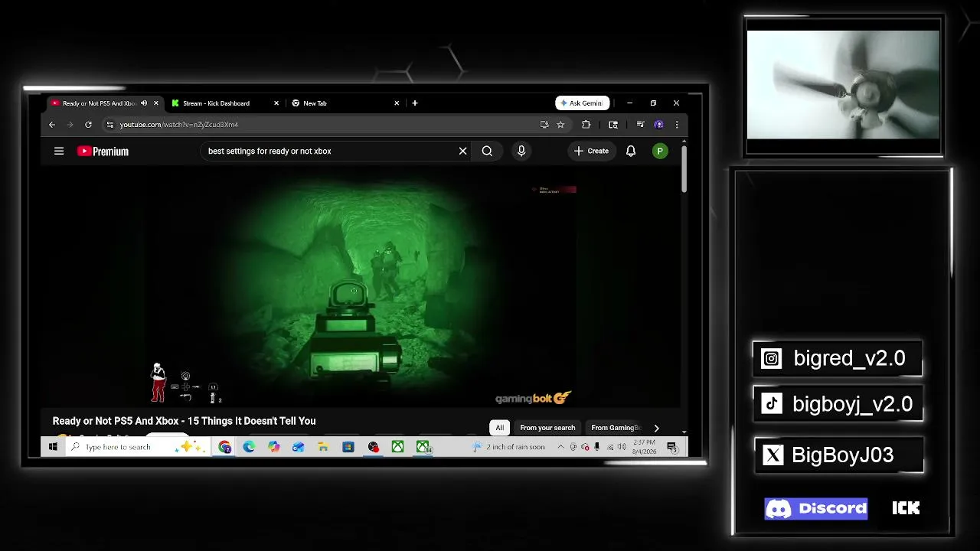Click the YouTube Create button
The width and height of the screenshot is (980, 551).
(592, 151)
